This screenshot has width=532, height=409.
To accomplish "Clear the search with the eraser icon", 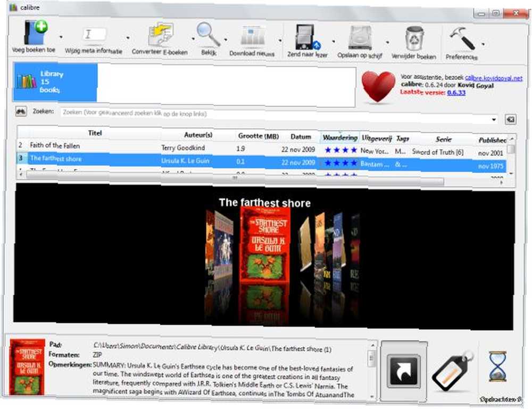I will click(x=510, y=119).
